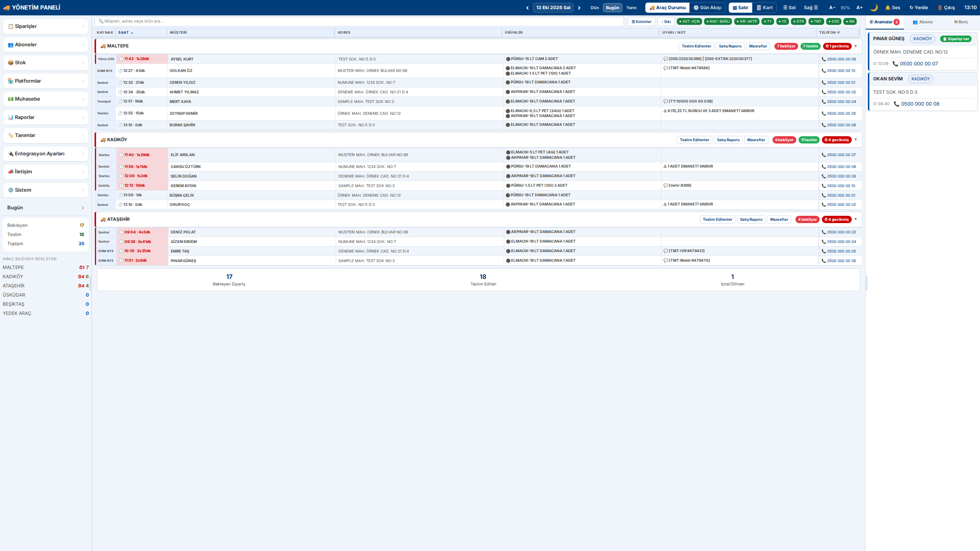
Task: Click the customer search field
Action: pyautogui.click(x=359, y=21)
